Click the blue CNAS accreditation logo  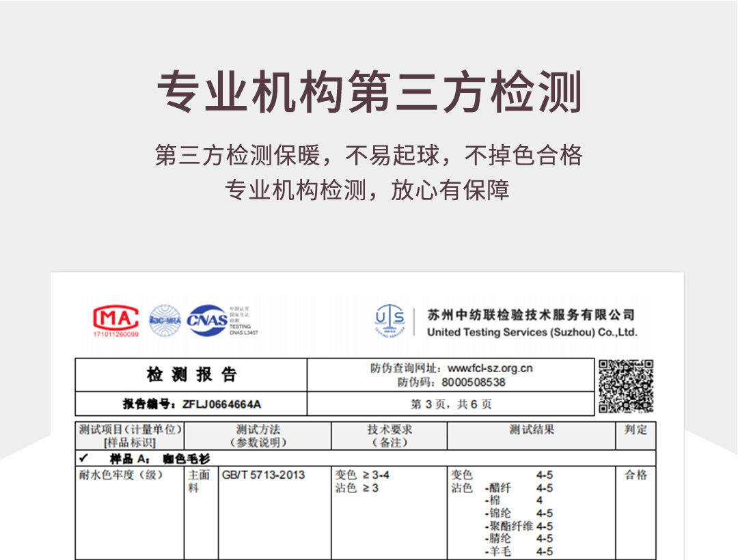(207, 320)
